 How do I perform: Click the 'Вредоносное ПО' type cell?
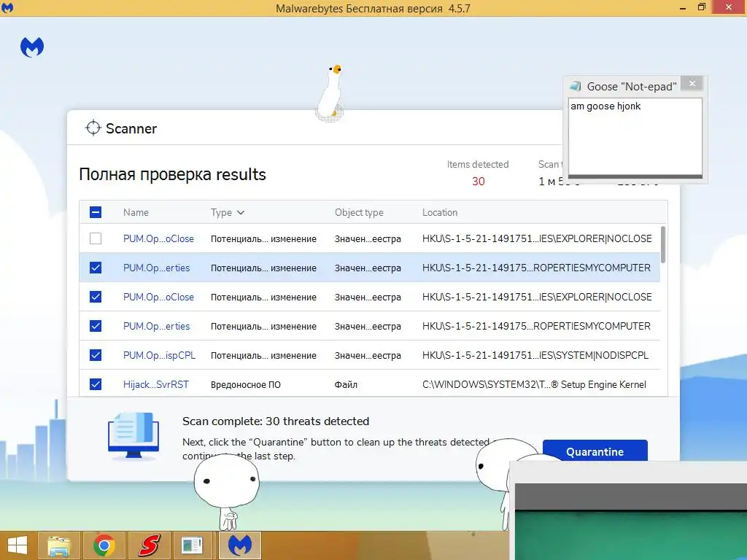point(246,385)
